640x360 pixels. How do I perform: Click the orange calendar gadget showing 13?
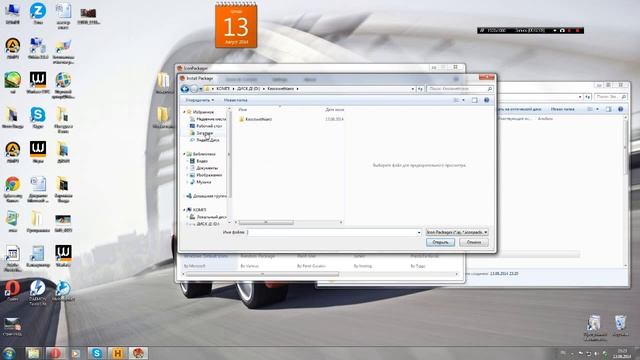(x=236, y=25)
